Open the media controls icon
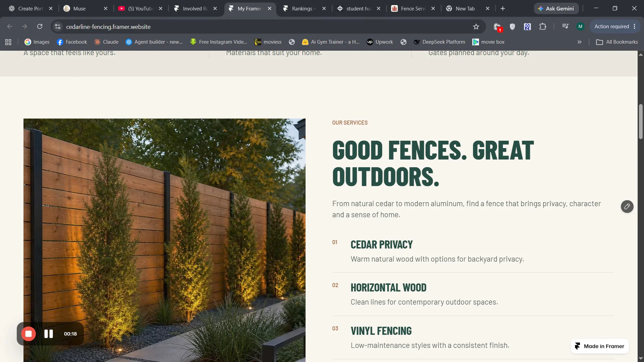This screenshot has height=362, width=644. (x=565, y=27)
